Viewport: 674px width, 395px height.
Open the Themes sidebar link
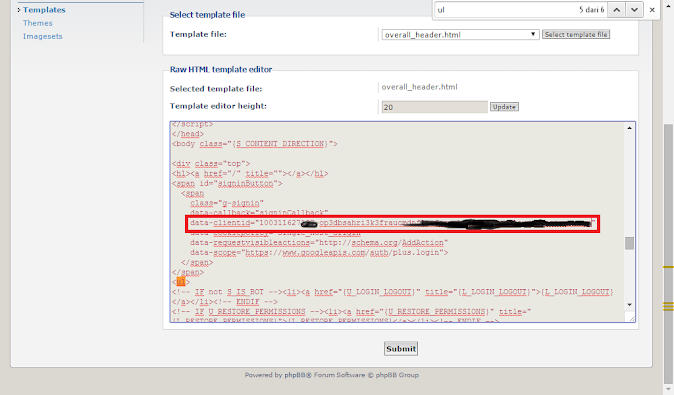[x=38, y=23]
